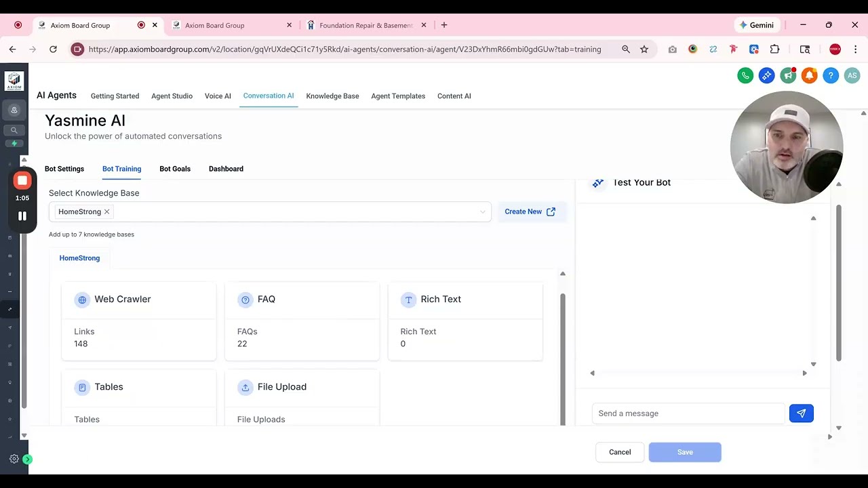Click the FAQ question icon
Image resolution: width=868 pixels, height=488 pixels.
point(245,300)
